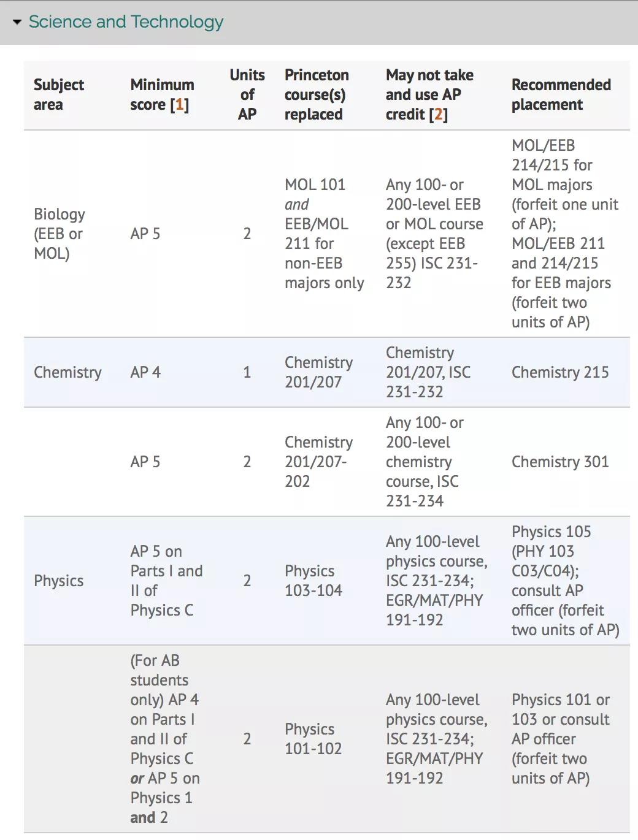This screenshot has height=840, width=638.
Task: Open footnote 2 in the AP credit header
Action: tap(438, 115)
